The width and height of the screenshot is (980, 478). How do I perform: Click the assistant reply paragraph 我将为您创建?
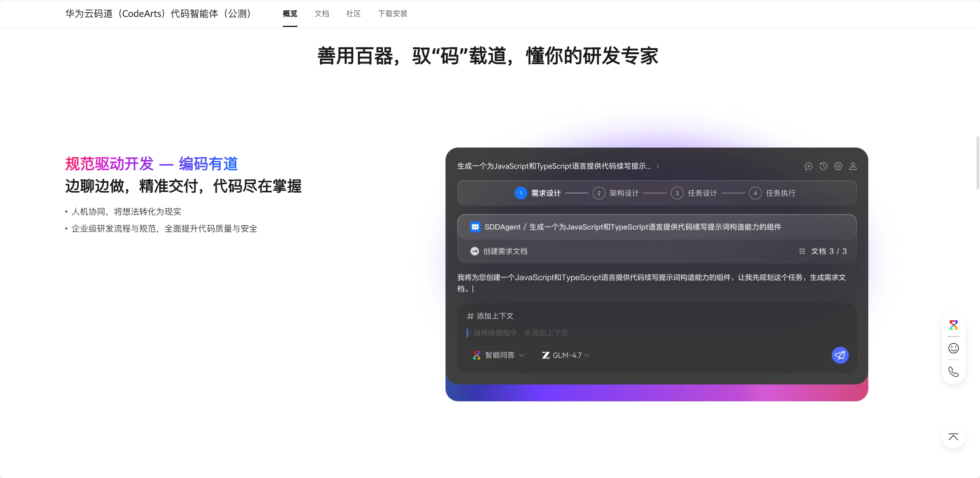pos(651,283)
